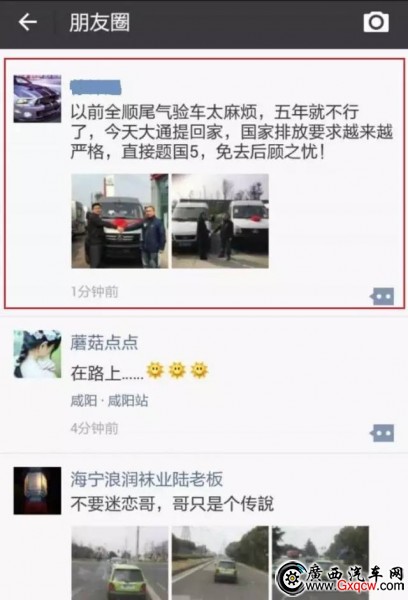Open the camera icon to post
Image resolution: width=408 pixels, height=600 pixels.
[x=376, y=22]
